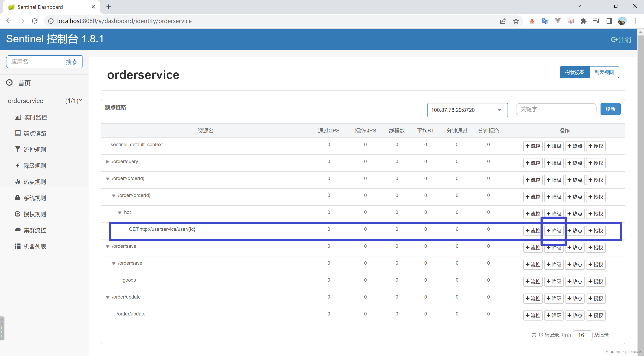Open 降级规则 degrade rules page
This screenshot has height=356, width=644.
tap(34, 166)
